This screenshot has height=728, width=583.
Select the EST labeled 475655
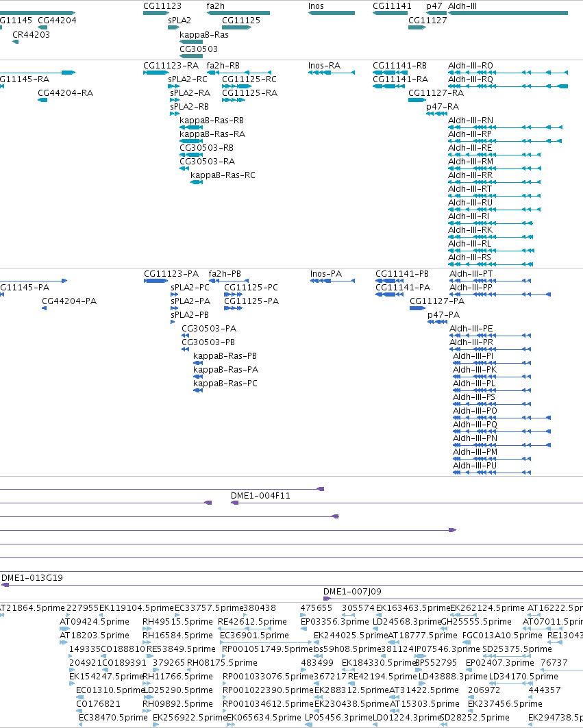[317, 608]
